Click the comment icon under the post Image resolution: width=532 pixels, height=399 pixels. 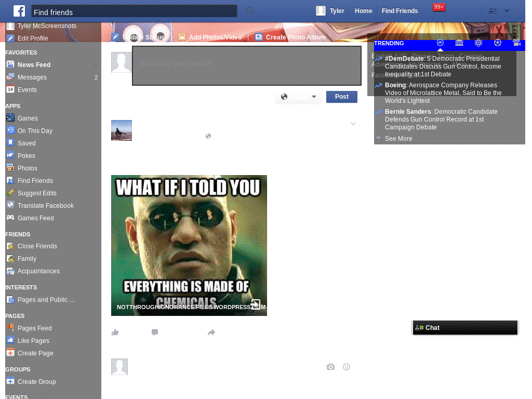155,332
